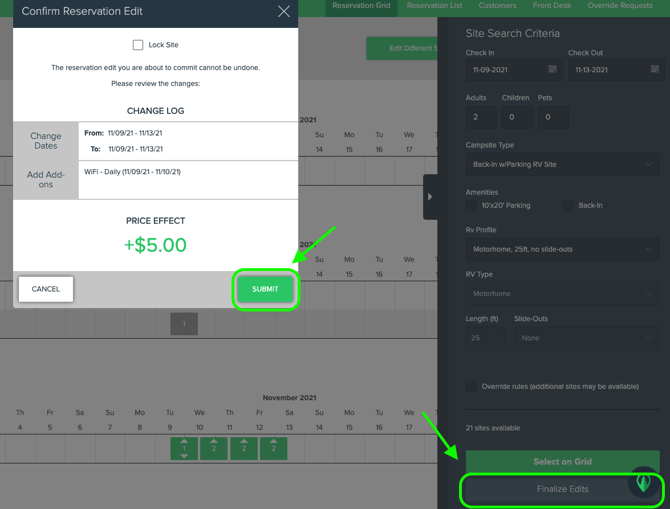The height and width of the screenshot is (509, 670).
Task: Close the Confirm Reservation Edit dialog
Action: click(x=284, y=12)
